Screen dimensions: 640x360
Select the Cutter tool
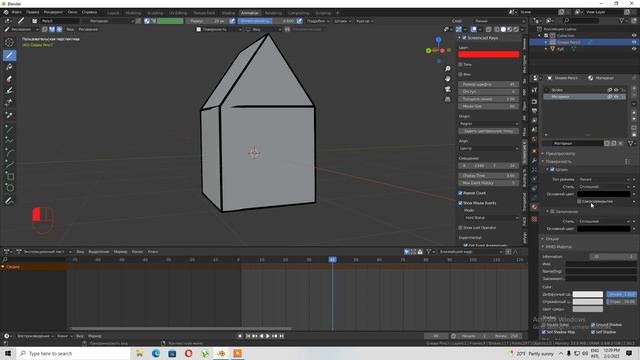pos(9,103)
